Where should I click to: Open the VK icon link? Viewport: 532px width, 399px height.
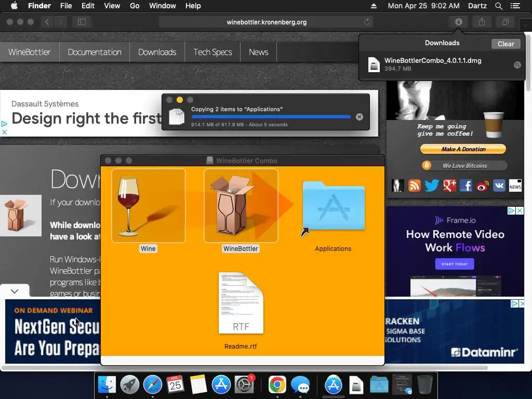(499, 185)
